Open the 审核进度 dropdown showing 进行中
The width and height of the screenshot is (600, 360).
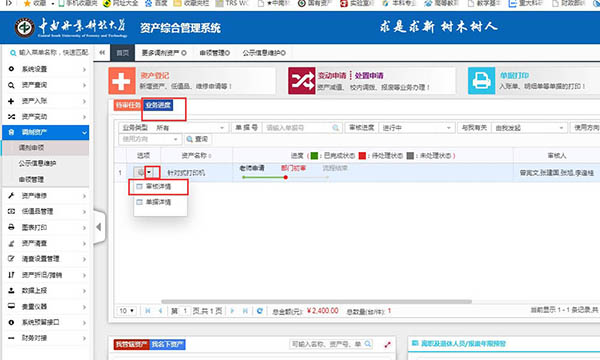click(x=416, y=128)
